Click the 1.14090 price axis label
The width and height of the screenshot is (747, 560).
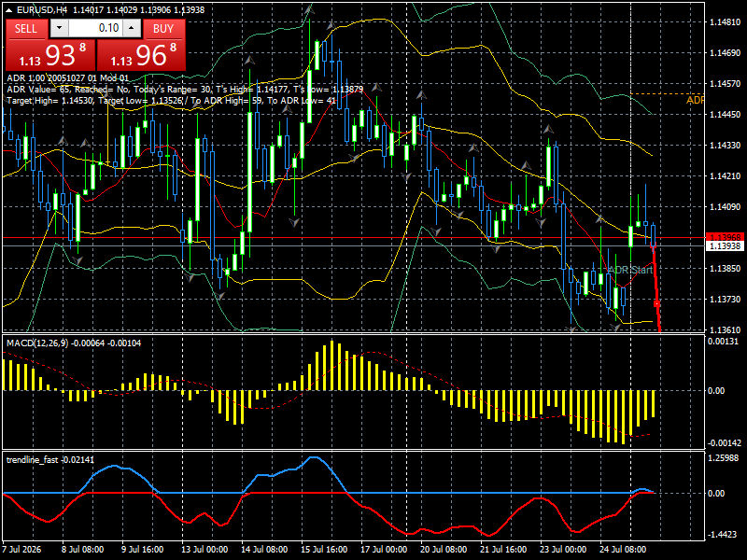(726, 206)
